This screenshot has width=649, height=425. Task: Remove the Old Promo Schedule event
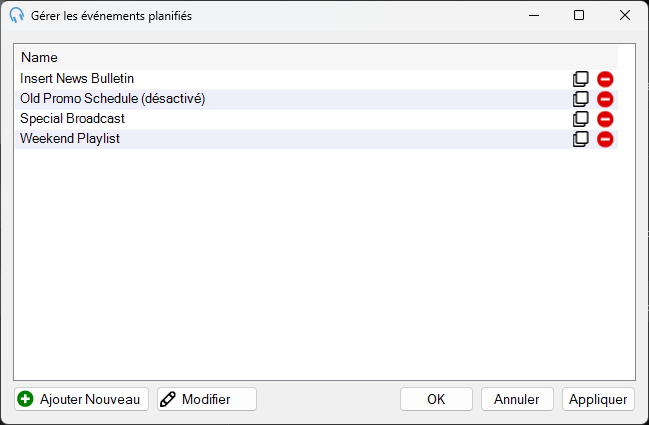pos(605,99)
